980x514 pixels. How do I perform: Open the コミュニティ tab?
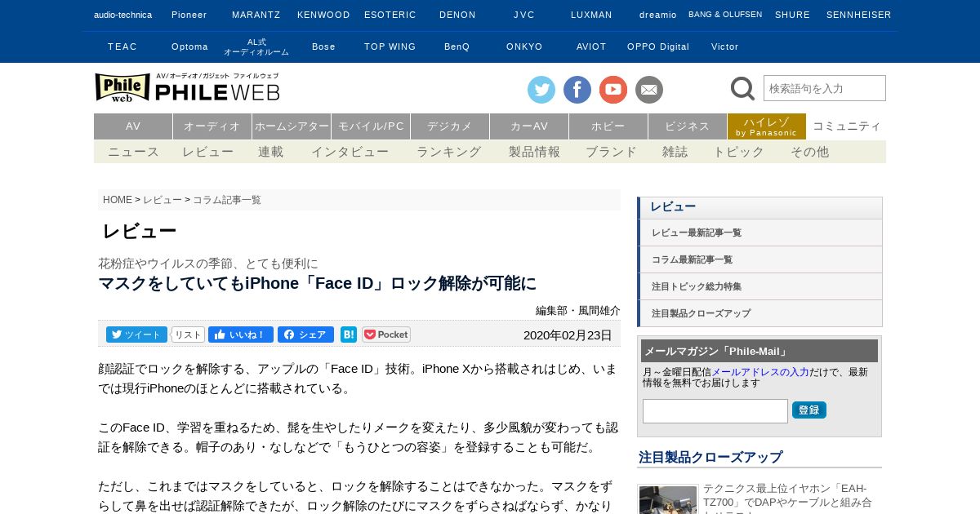(x=847, y=126)
